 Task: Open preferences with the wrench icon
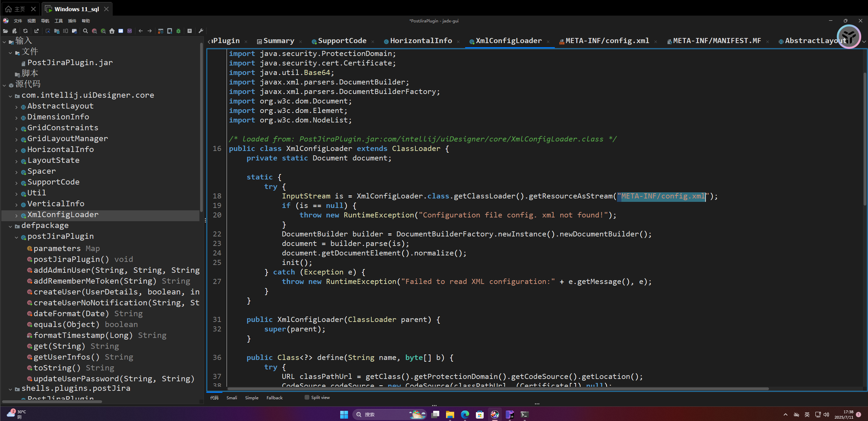click(x=201, y=31)
